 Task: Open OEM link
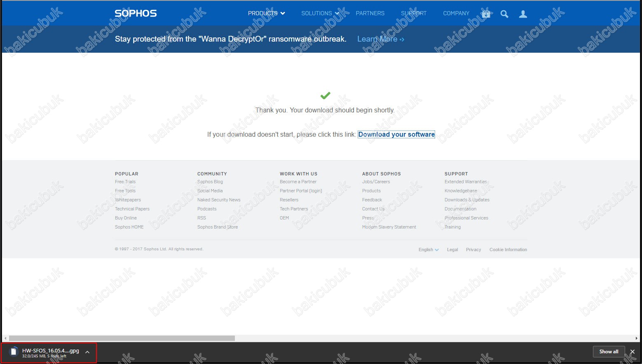pos(284,218)
